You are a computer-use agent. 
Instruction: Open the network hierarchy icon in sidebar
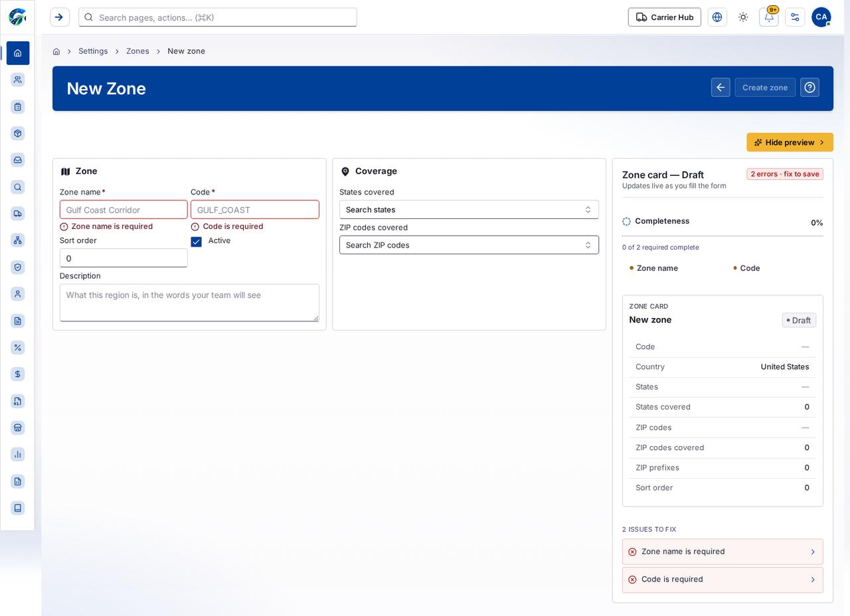point(18,240)
